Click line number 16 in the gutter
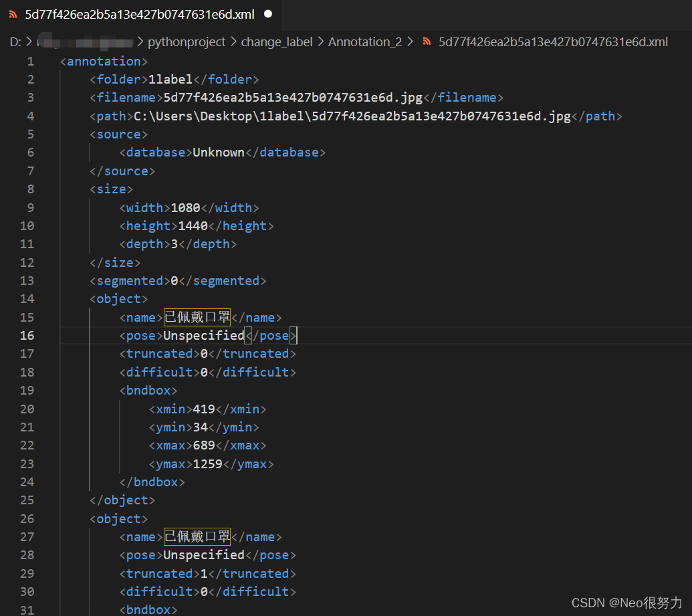This screenshot has height=616, width=692. tap(27, 336)
